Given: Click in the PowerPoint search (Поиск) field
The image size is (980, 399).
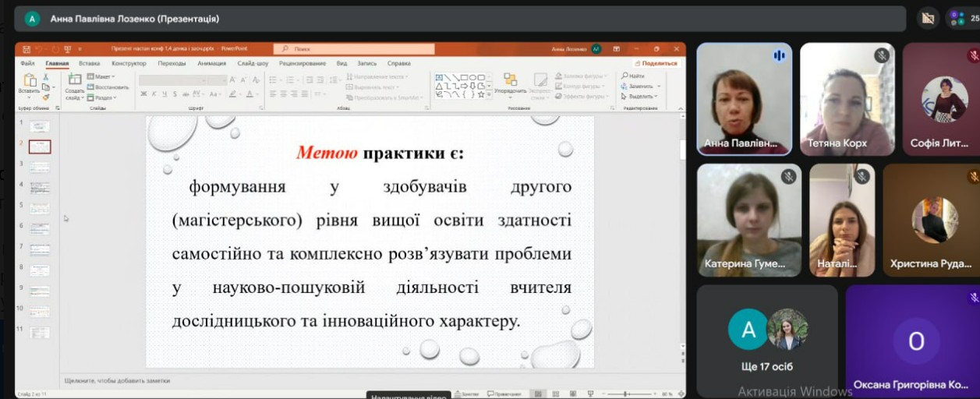Looking at the screenshot, I should point(353,48).
